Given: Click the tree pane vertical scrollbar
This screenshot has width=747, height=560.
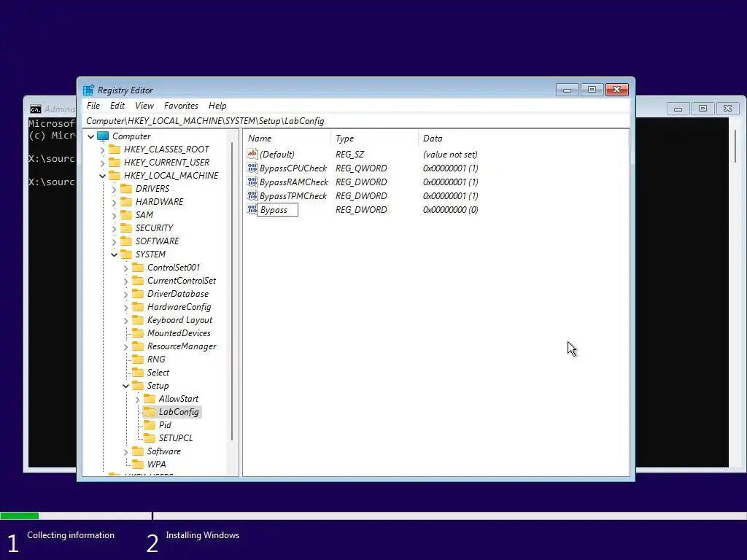Looking at the screenshot, I should 233,292.
